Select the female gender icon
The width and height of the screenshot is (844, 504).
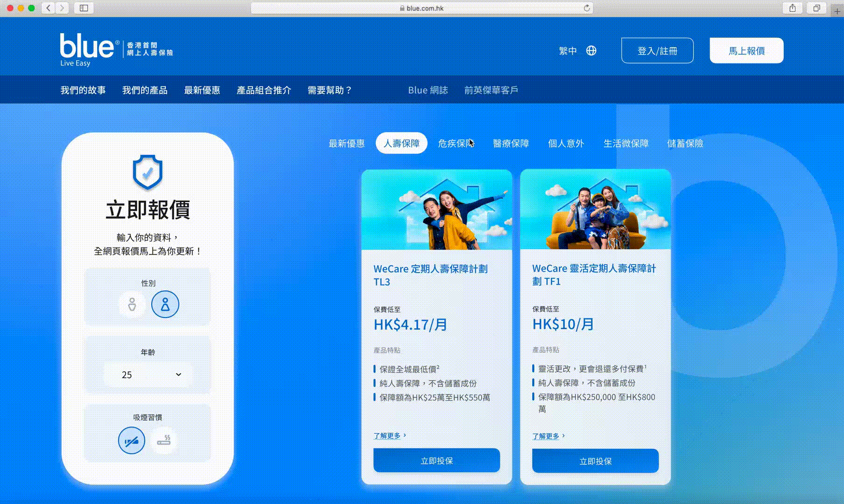[x=165, y=304]
